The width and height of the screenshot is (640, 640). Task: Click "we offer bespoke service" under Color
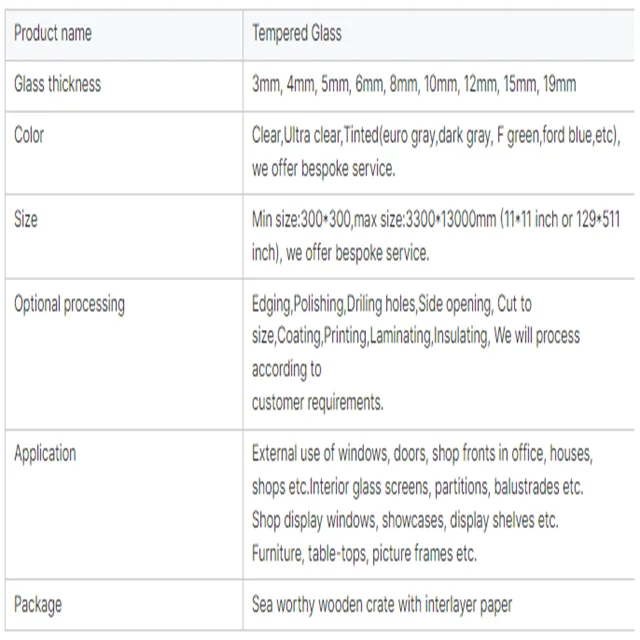click(323, 168)
